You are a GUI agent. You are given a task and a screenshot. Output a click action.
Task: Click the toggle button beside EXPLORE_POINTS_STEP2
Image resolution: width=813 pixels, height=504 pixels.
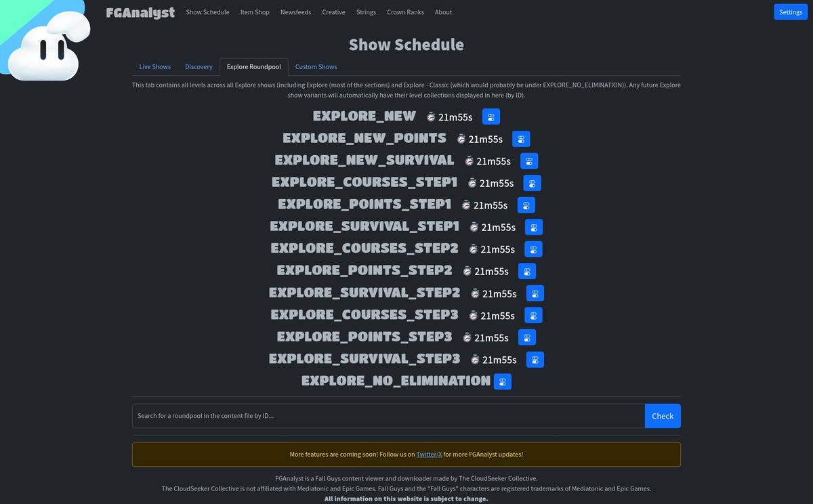pyautogui.click(x=527, y=271)
